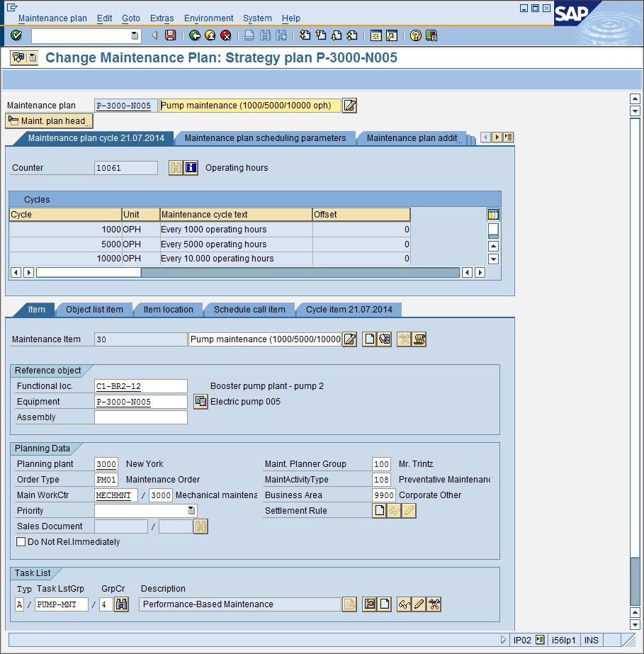The height and width of the screenshot is (654, 644).
Task: Click the Equipment structure list icon
Action: tap(200, 402)
